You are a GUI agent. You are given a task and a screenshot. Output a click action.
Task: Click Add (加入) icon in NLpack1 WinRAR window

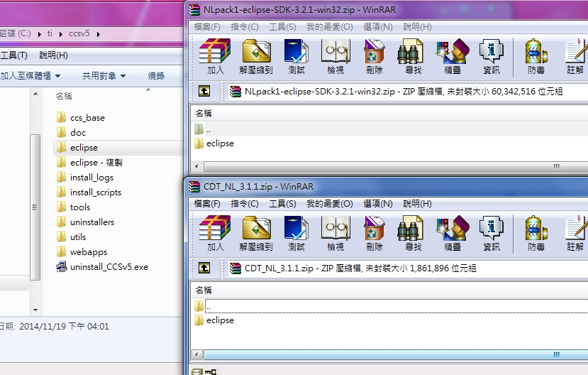(x=215, y=56)
